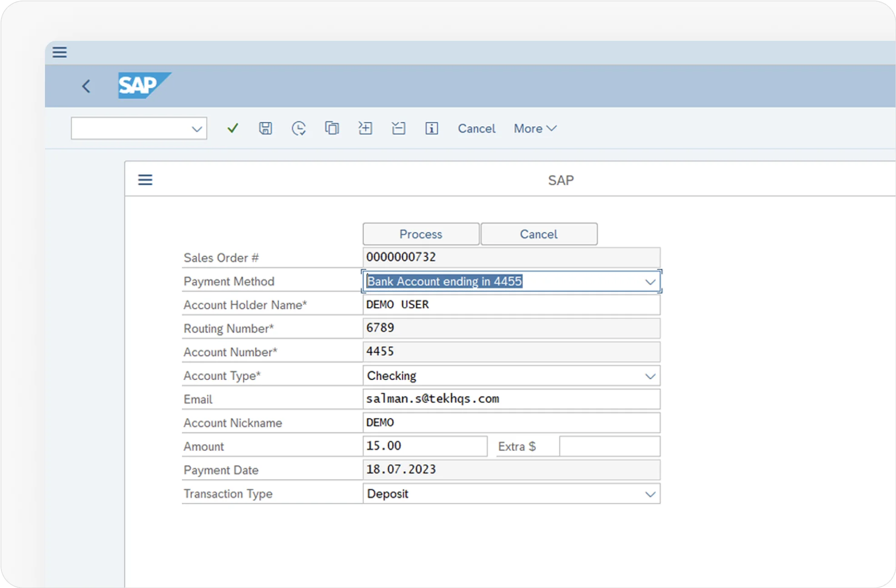The height and width of the screenshot is (588, 896).
Task: Click the Cancel button beside Process
Action: (x=539, y=234)
